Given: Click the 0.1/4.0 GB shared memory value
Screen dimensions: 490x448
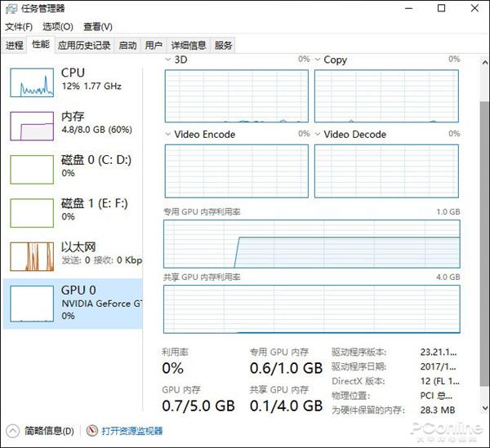Looking at the screenshot, I should pos(286,406).
